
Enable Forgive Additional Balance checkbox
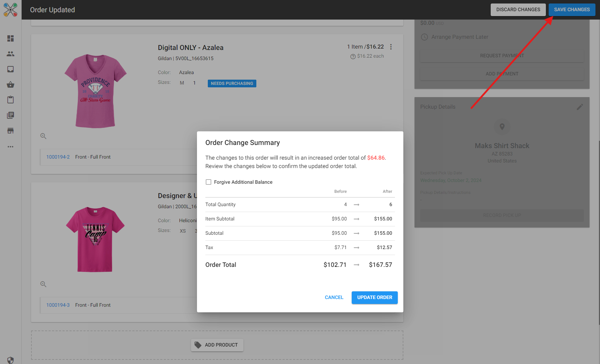click(x=208, y=182)
